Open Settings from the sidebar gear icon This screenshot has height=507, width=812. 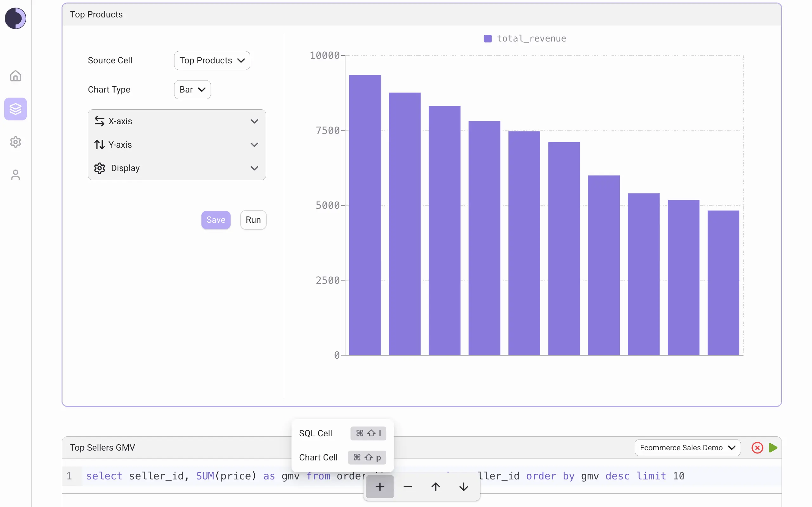tap(16, 142)
